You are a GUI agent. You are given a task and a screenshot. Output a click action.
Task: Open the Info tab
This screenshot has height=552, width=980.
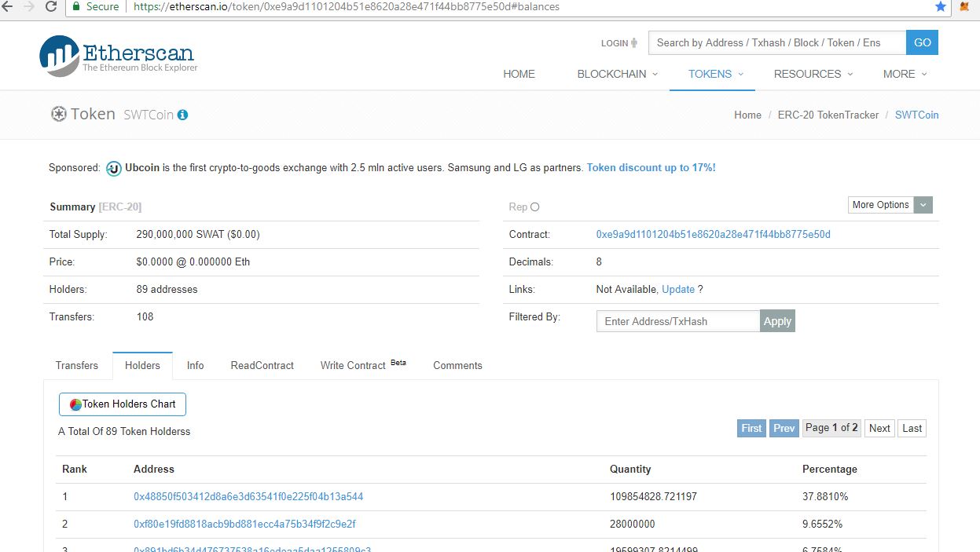click(195, 365)
